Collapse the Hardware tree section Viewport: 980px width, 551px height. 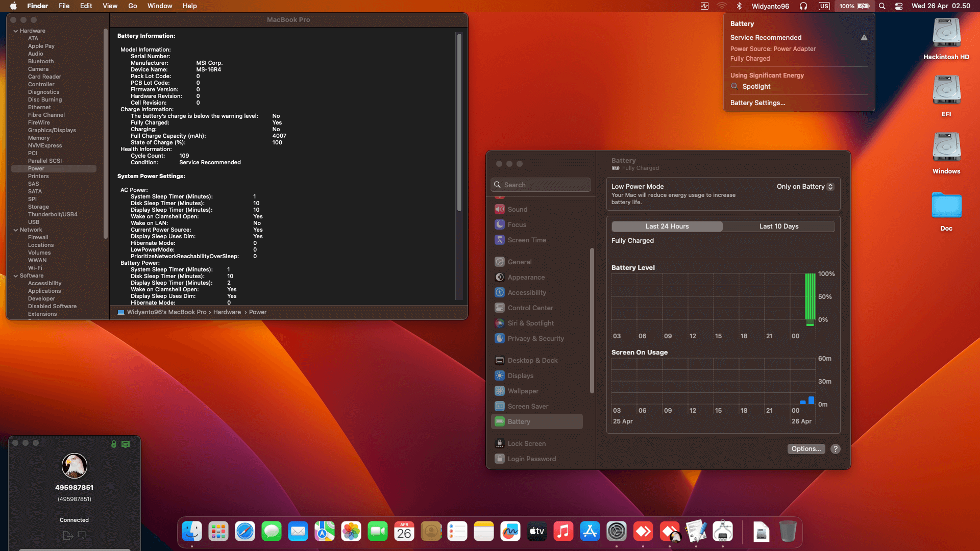(16, 31)
